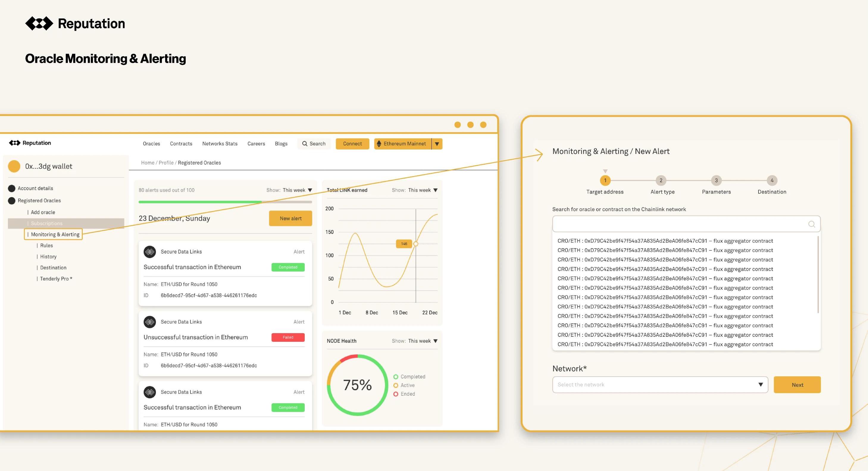Click the step 3 Parameters circle
The image size is (868, 471).
click(x=716, y=180)
